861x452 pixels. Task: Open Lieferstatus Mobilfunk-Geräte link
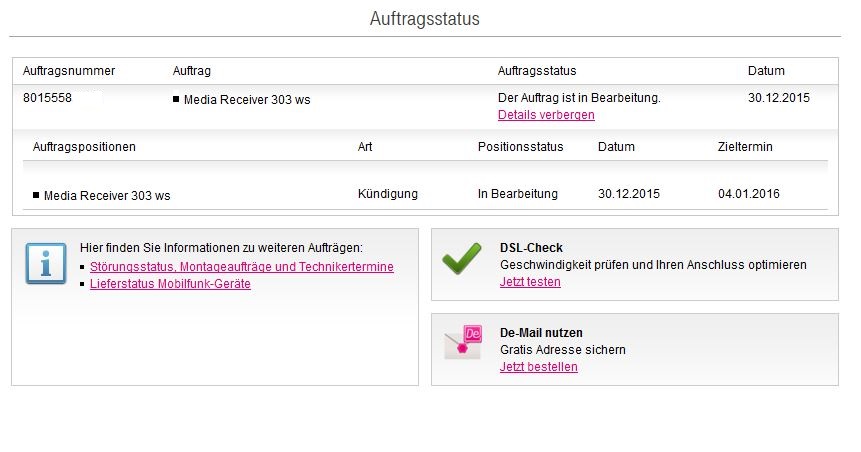[170, 284]
